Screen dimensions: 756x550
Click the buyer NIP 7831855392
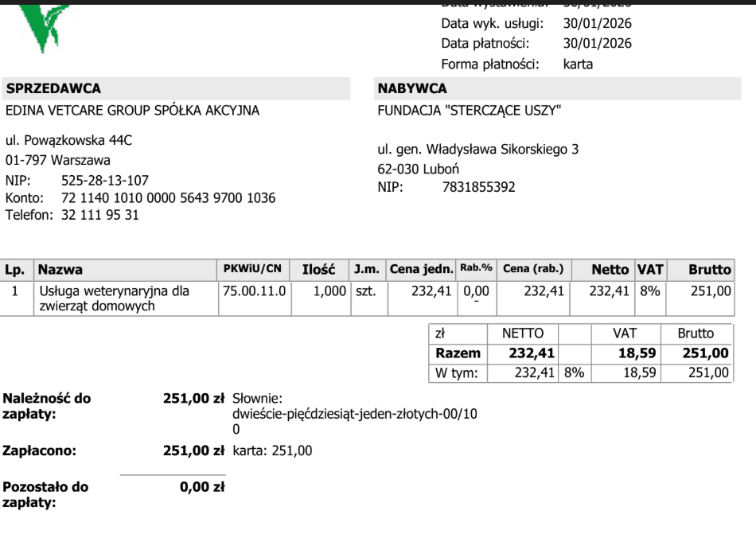click(479, 186)
